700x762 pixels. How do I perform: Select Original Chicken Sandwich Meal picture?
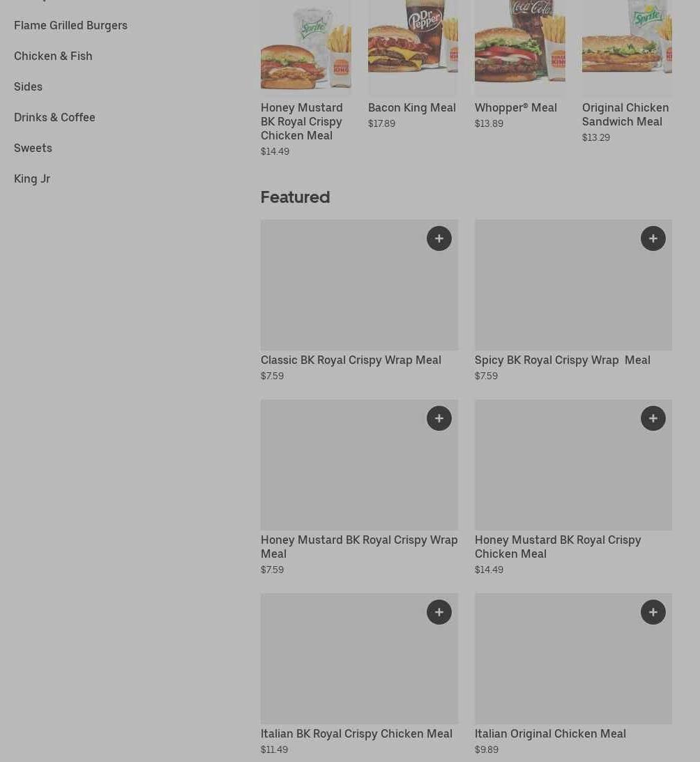[627, 47]
